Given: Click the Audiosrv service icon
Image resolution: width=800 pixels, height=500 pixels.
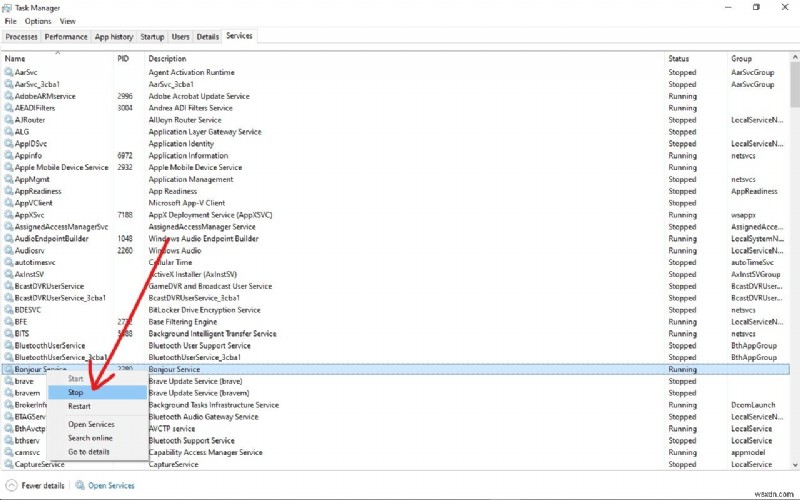Looking at the screenshot, I should pyautogui.click(x=9, y=250).
